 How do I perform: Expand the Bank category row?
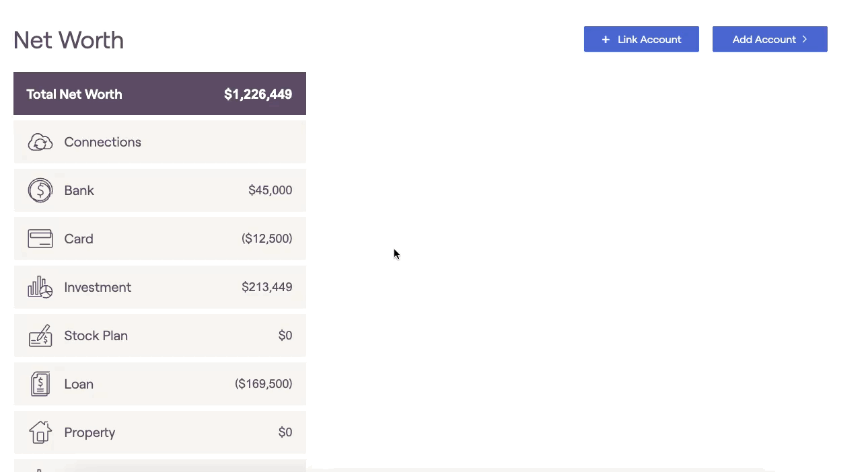[159, 190]
